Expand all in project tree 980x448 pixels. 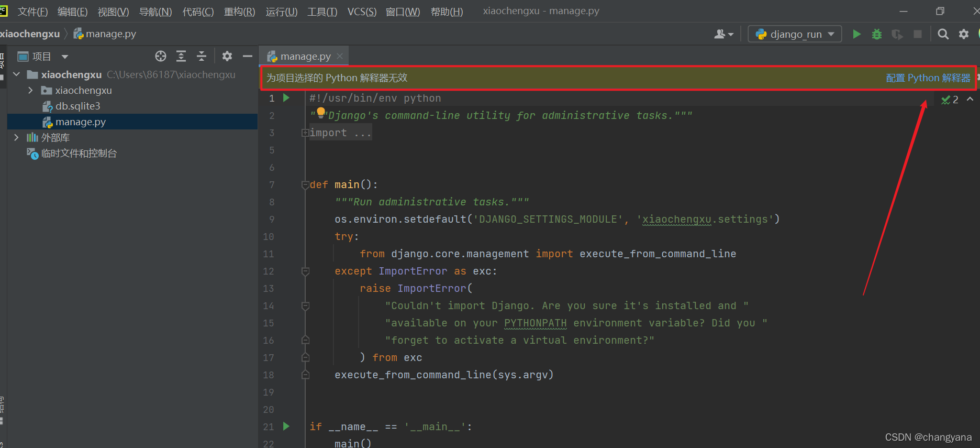point(181,56)
